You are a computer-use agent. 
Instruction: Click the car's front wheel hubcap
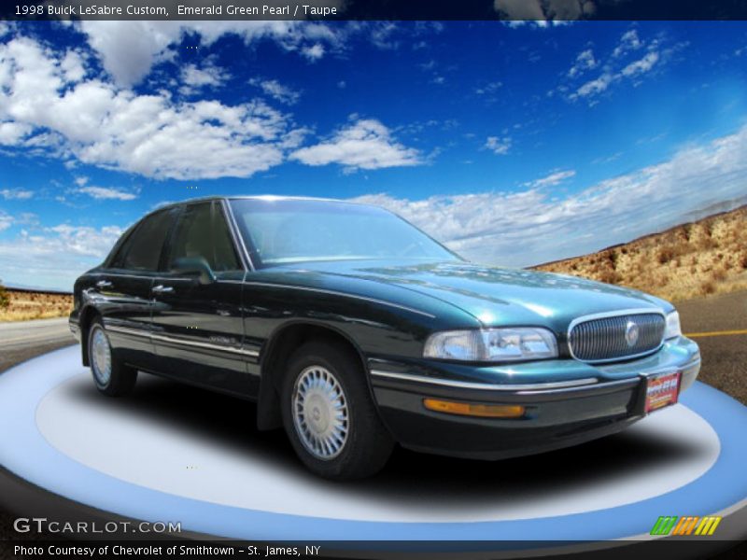click(x=320, y=412)
